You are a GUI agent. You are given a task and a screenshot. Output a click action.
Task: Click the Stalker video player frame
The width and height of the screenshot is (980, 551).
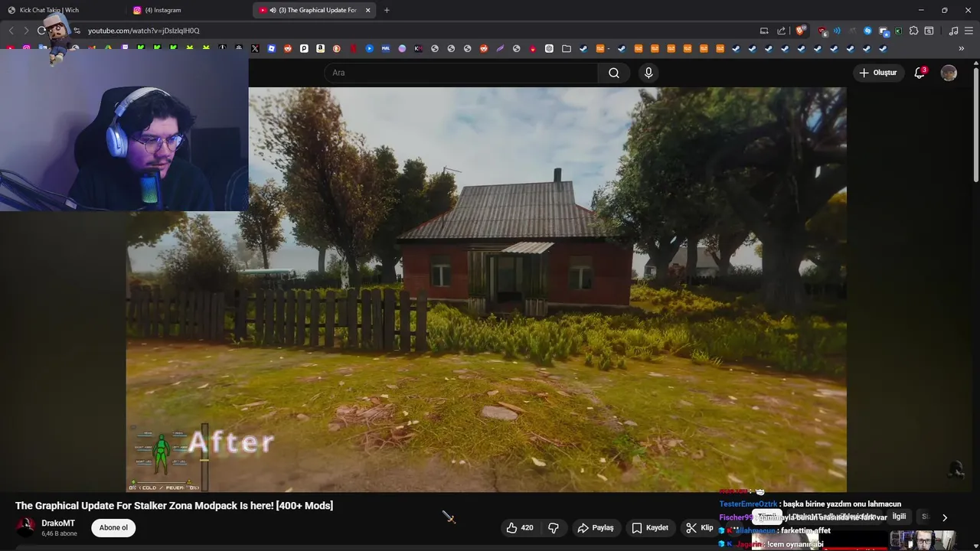(x=486, y=289)
